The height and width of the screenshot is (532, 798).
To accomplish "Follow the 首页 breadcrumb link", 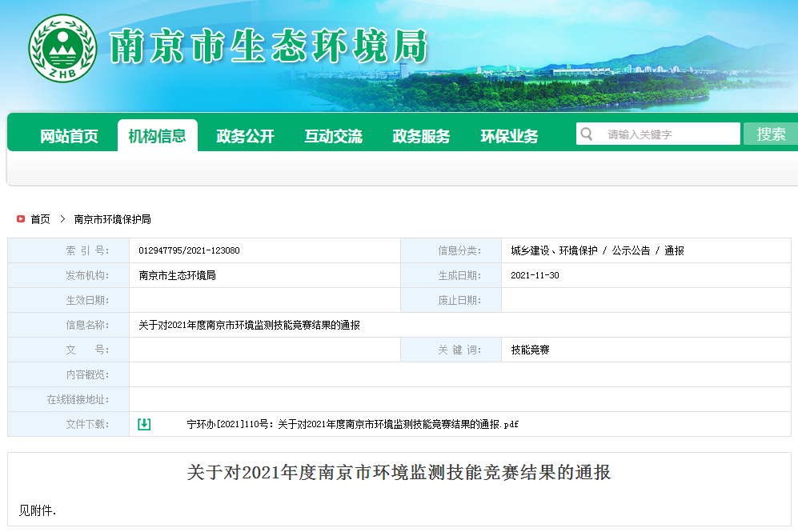I will (40, 219).
